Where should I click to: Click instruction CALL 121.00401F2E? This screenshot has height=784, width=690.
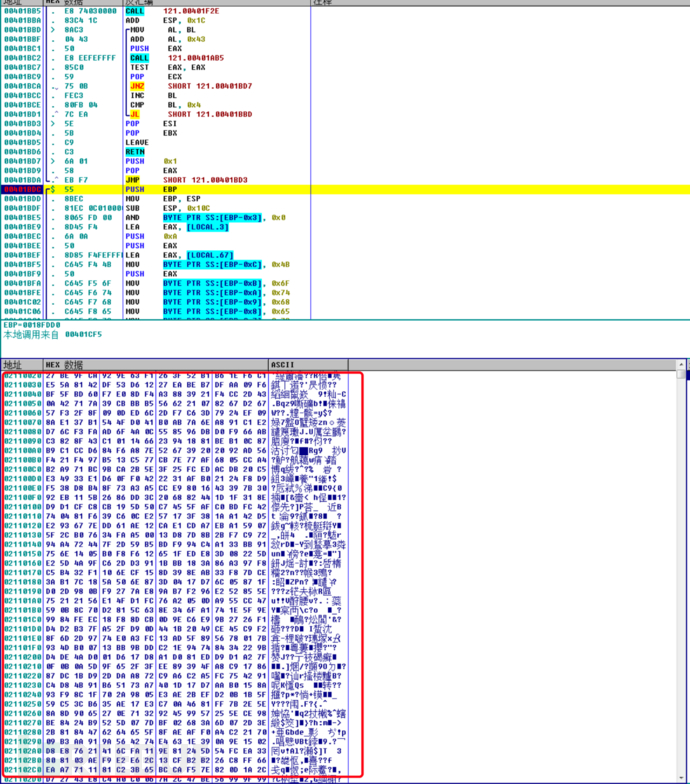point(172,11)
